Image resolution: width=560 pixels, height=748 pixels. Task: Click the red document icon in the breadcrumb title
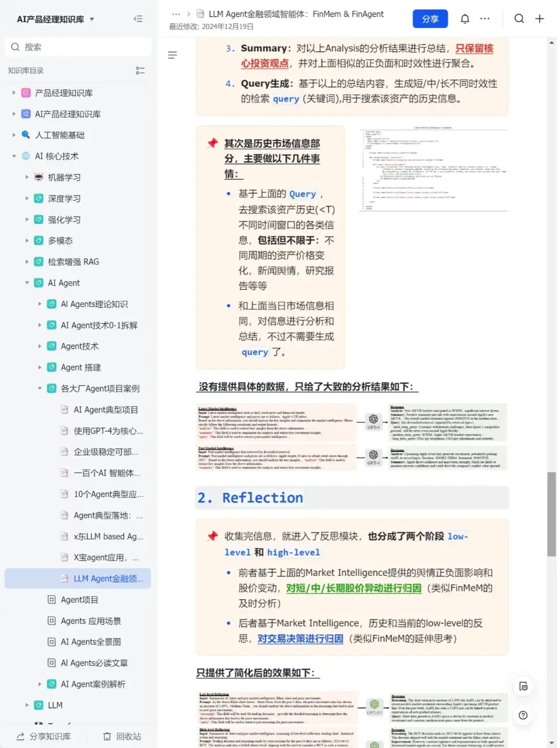[x=200, y=14]
